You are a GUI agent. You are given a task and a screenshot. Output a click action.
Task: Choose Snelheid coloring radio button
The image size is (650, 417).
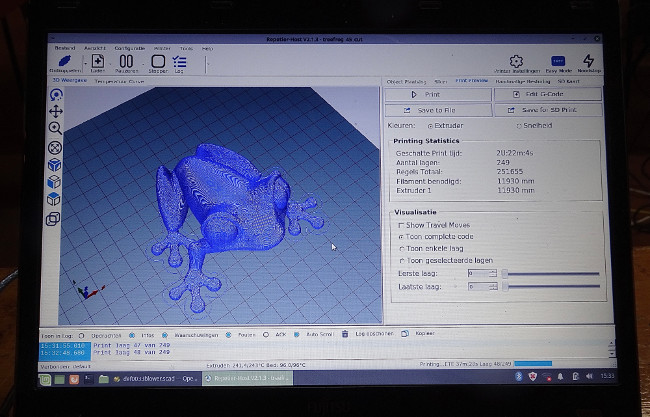518,126
